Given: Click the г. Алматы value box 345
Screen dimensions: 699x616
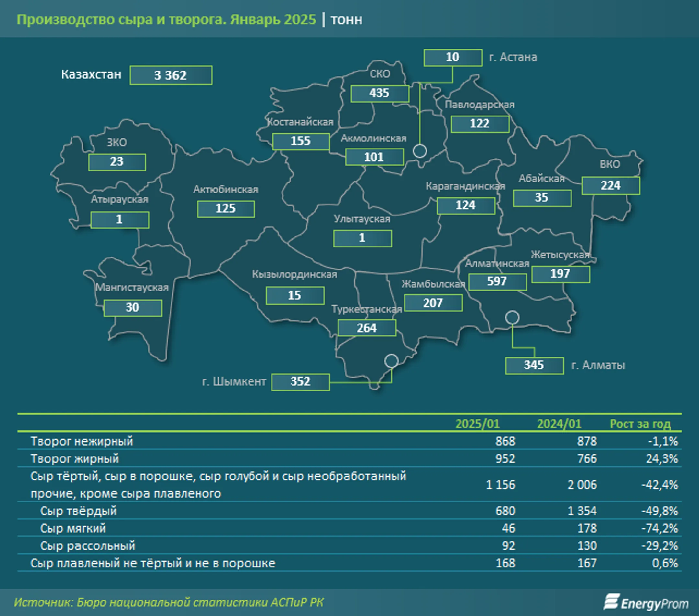Looking at the screenshot, I should (535, 366).
